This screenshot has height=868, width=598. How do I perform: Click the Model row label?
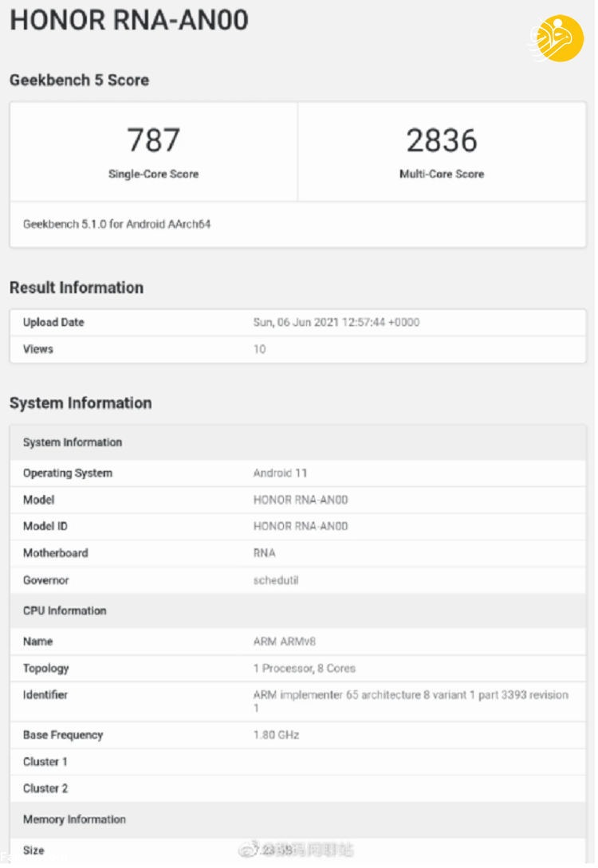pos(39,500)
